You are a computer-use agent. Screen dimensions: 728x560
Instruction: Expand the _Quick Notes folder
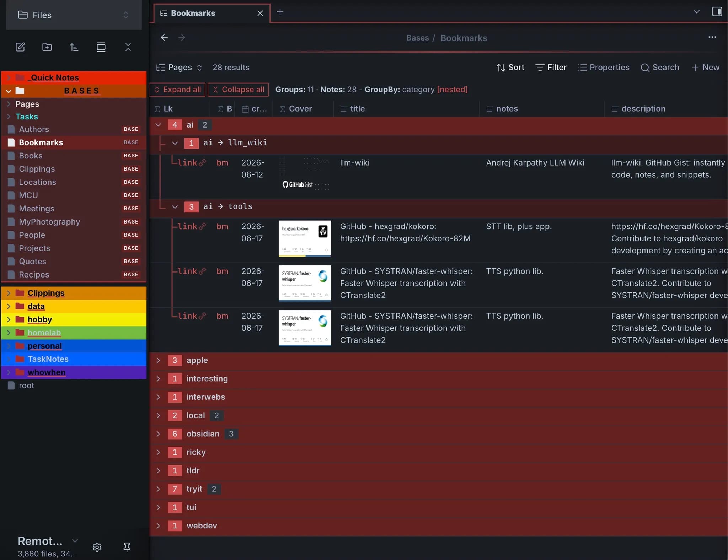[x=74, y=77]
